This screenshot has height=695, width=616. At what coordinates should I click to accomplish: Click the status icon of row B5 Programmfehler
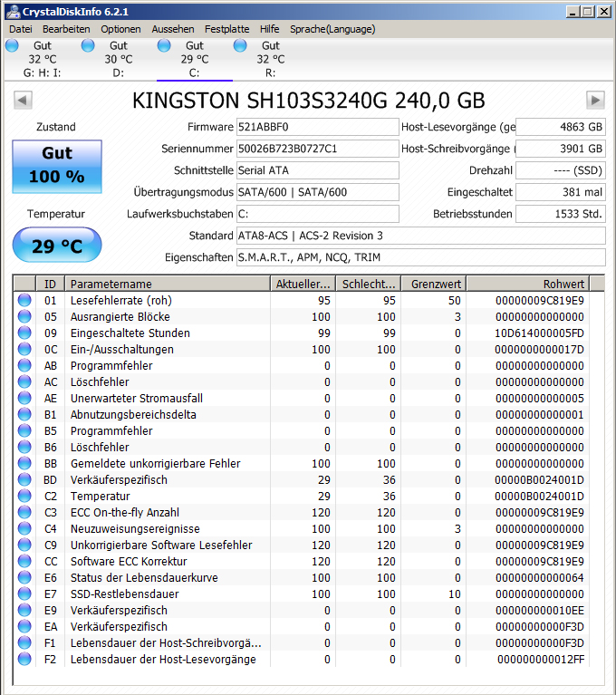(24, 430)
